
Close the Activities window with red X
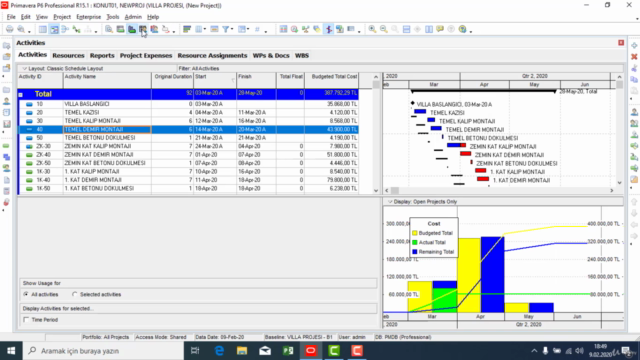621,42
